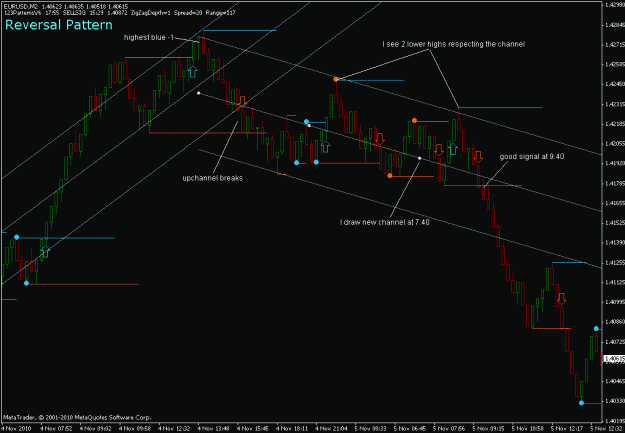Click the last orange down arrow near 5 Nov 12:17
Viewport: 625px width, 433px height.
[x=561, y=299]
